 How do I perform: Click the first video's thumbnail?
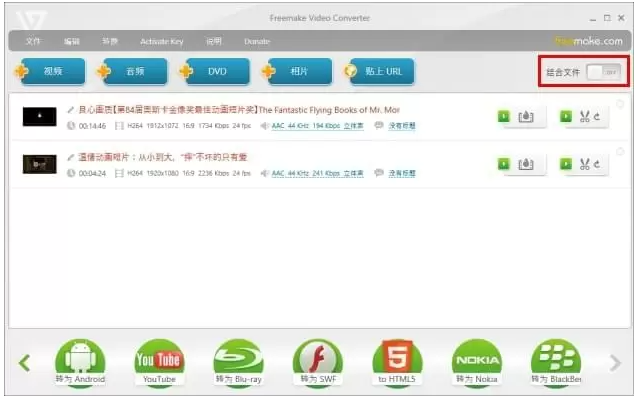[x=40, y=116]
